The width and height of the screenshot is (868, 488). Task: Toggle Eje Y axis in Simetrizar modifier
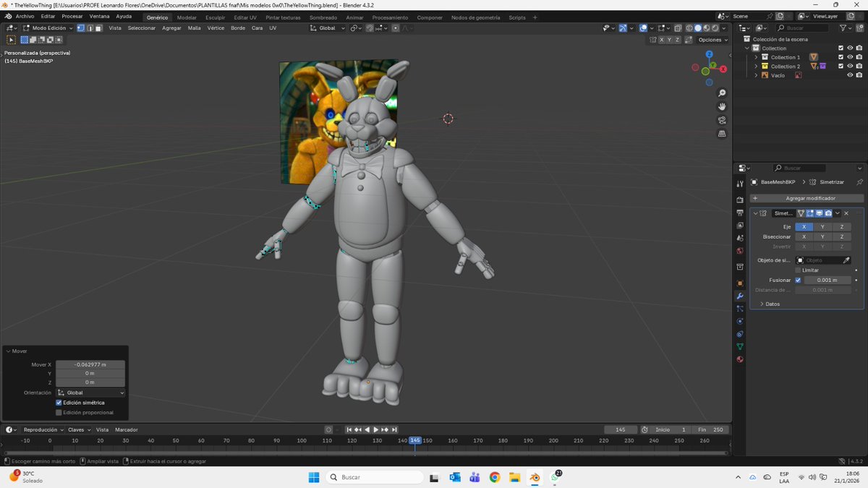tap(822, 227)
